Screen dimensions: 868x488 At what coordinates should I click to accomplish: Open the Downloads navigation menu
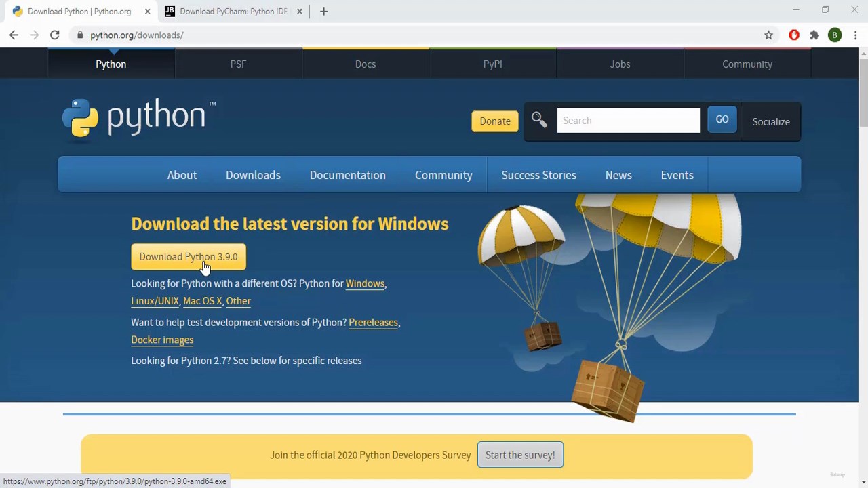point(253,175)
